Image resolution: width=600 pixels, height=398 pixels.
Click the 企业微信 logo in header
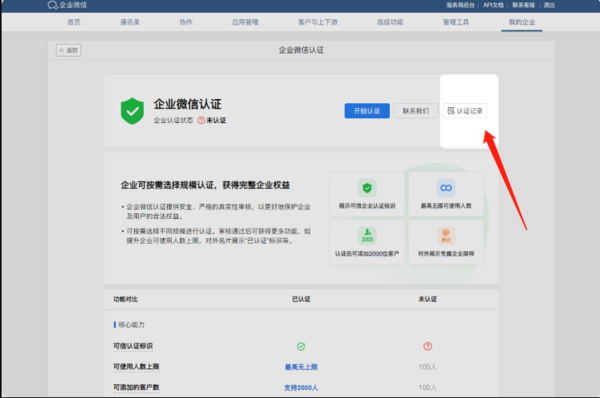(x=67, y=5)
